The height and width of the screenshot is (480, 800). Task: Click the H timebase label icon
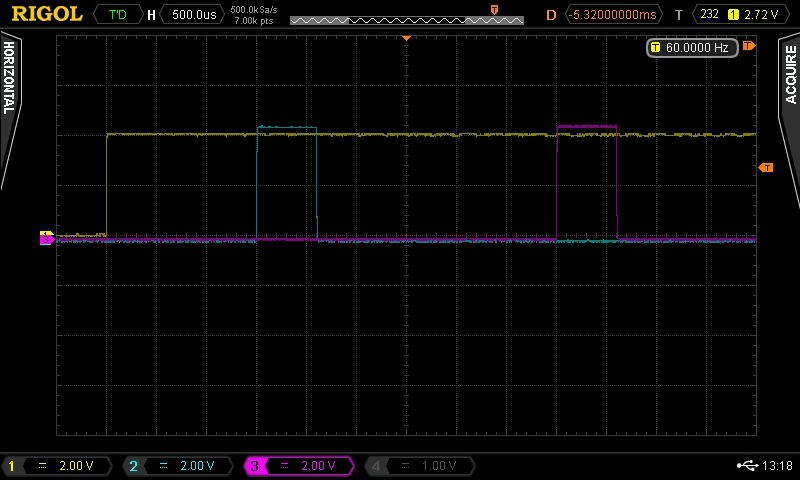(151, 15)
